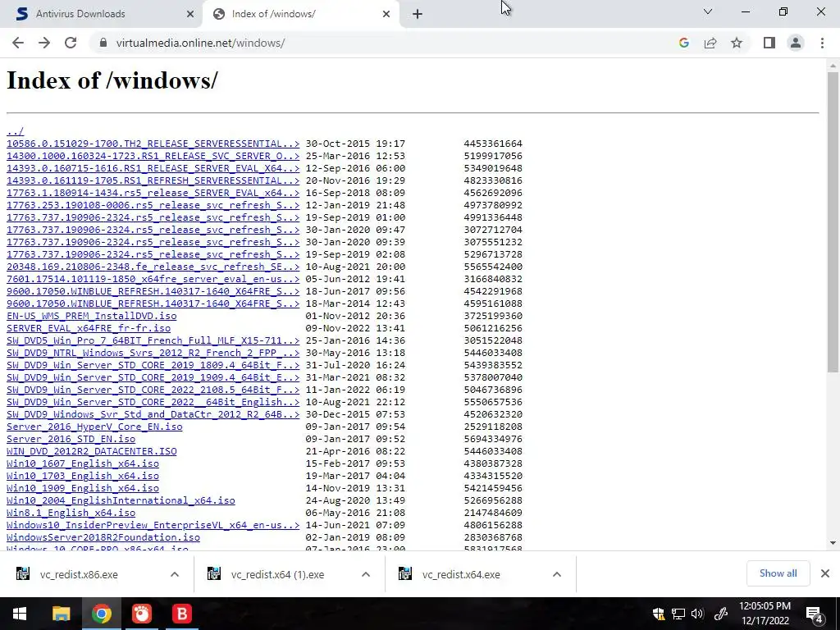Open WIN_DVD_2012R2_DATACENTER.ISO link
This screenshot has width=840, height=630.
coord(92,451)
